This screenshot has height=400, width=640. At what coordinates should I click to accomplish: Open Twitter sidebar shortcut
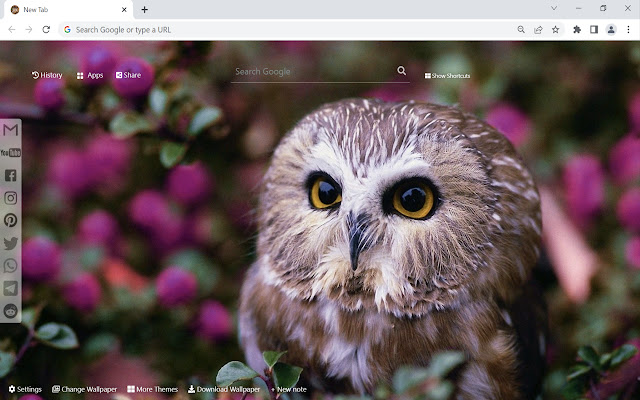click(x=11, y=243)
